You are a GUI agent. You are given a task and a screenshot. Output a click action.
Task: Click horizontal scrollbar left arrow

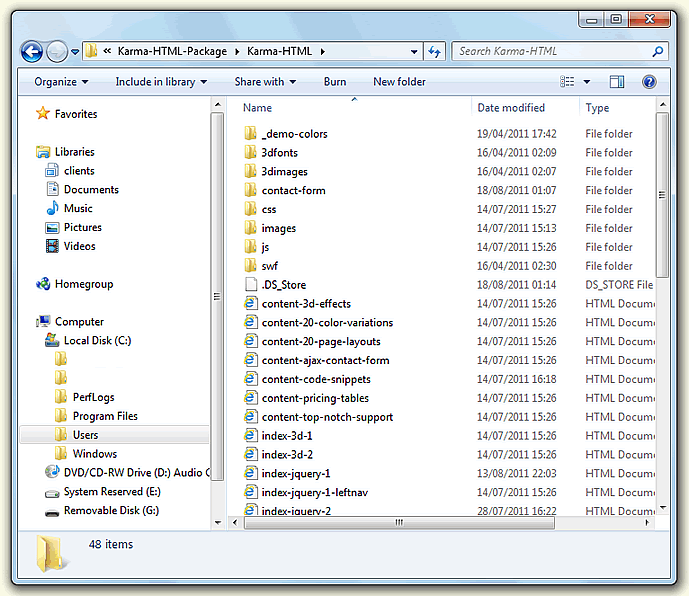point(235,523)
